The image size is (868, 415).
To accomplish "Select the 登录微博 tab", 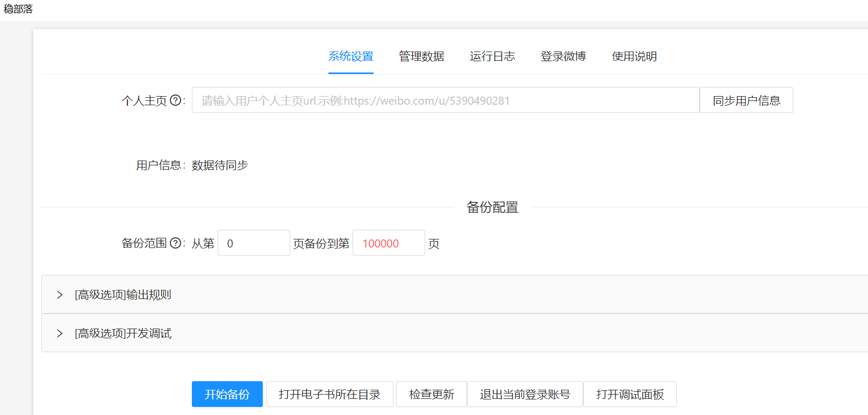I will (563, 56).
